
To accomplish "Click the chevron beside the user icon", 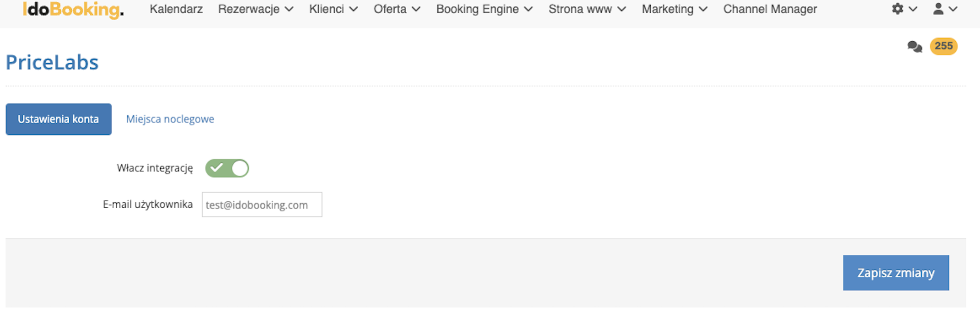I will pos(953,9).
